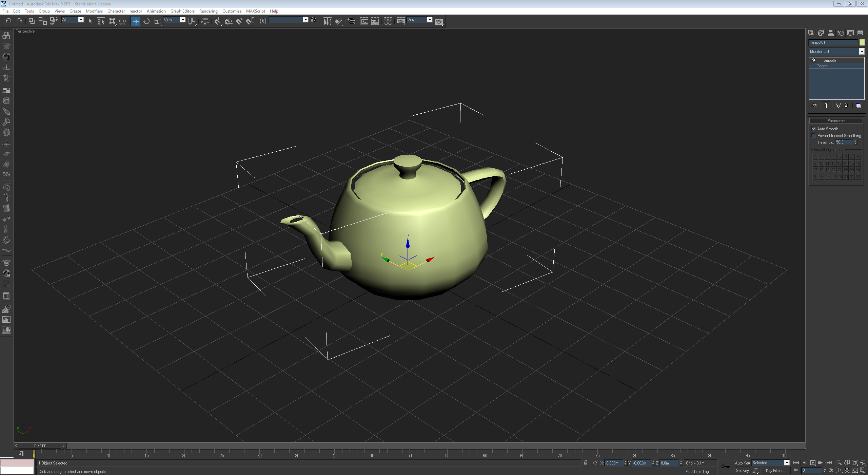
Task: Collapse the Parameters rollout
Action: point(836,121)
